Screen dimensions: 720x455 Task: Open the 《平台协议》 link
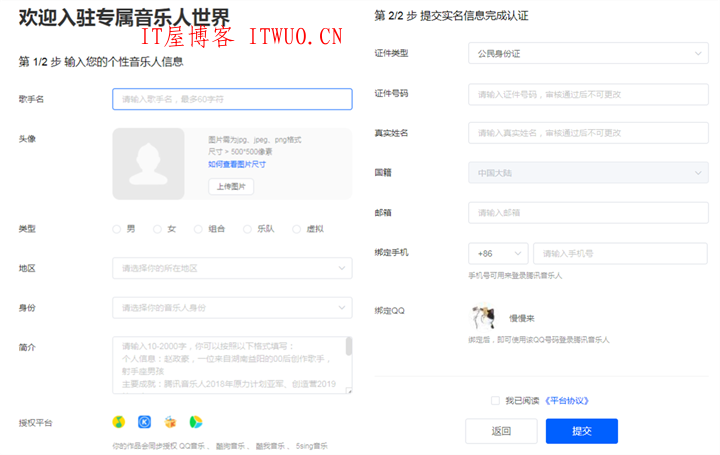(567, 401)
